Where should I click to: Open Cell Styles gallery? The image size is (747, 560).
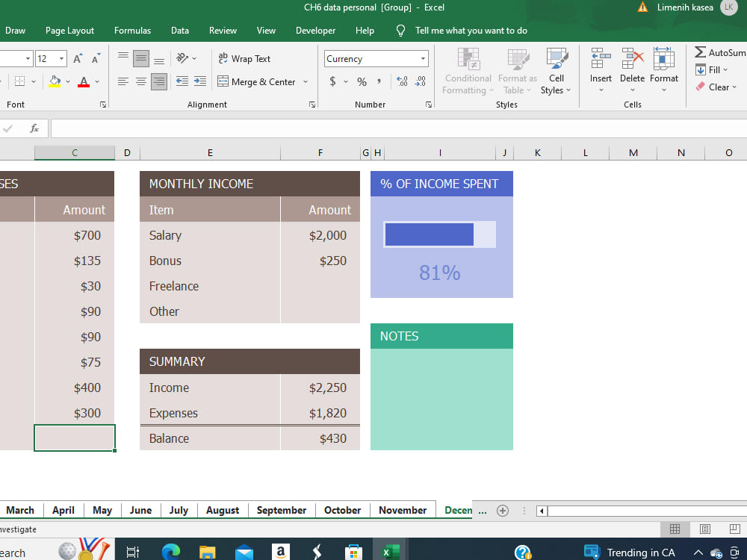pos(556,72)
